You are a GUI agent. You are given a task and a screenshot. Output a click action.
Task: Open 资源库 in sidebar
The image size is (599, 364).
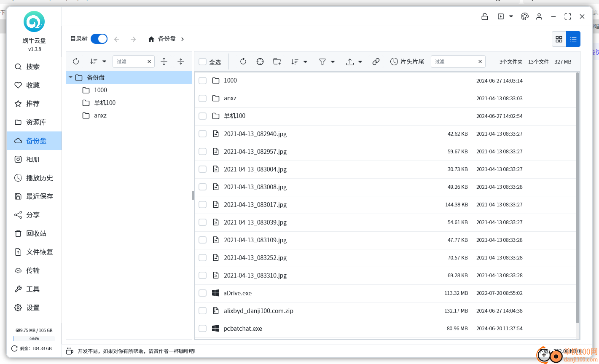click(x=34, y=122)
